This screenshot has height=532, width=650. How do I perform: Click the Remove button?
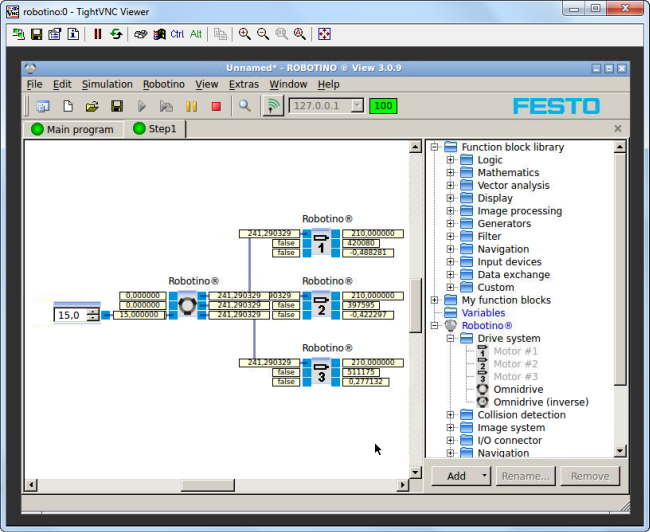point(590,476)
